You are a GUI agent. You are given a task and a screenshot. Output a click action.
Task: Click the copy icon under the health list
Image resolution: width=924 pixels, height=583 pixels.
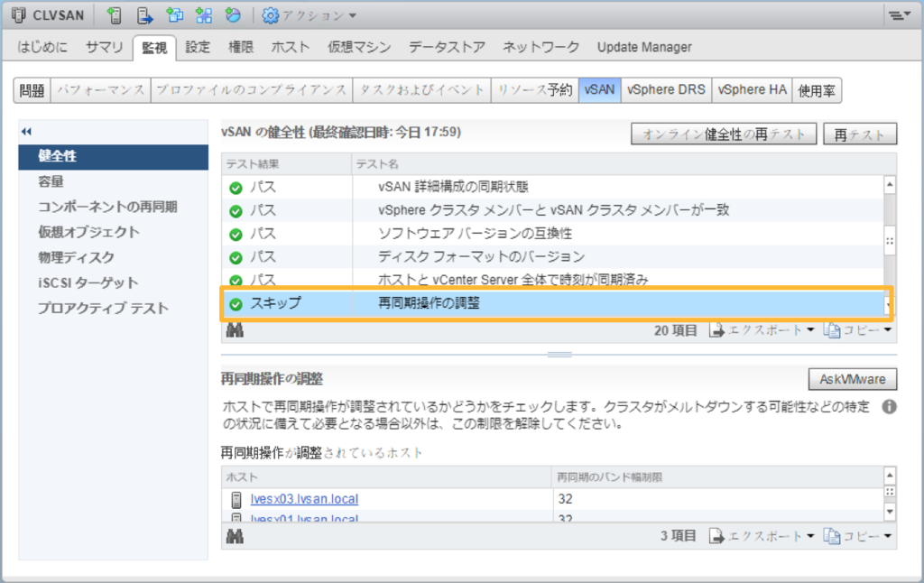click(831, 330)
